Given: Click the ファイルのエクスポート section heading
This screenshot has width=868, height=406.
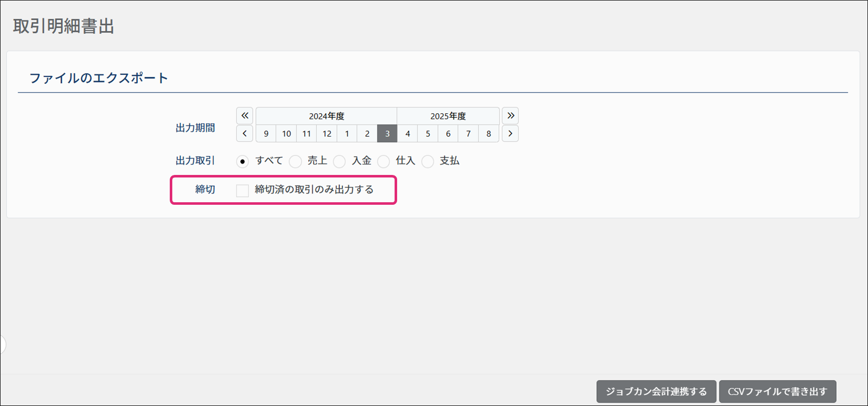Looking at the screenshot, I should point(99,78).
